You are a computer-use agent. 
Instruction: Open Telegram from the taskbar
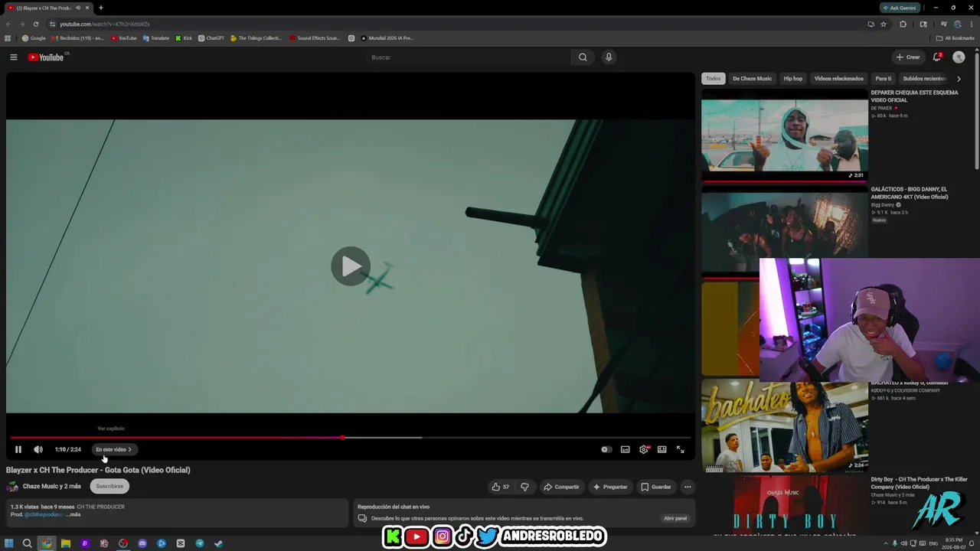(200, 543)
